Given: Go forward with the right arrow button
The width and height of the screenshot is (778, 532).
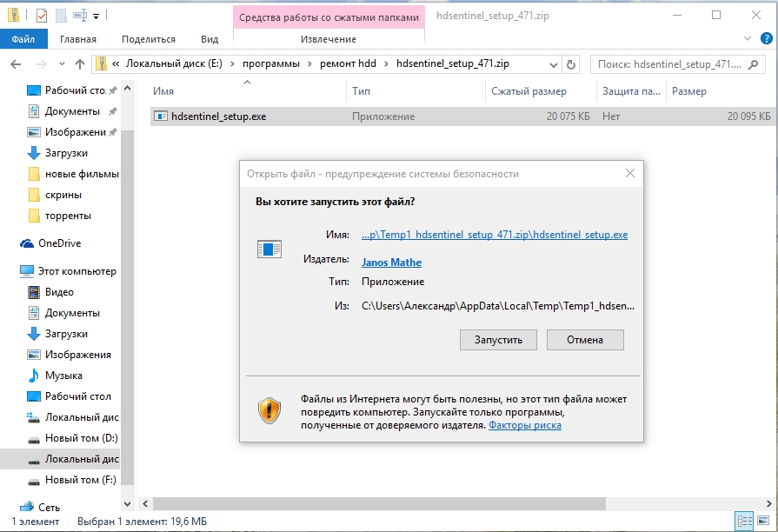Looking at the screenshot, I should click(x=42, y=64).
